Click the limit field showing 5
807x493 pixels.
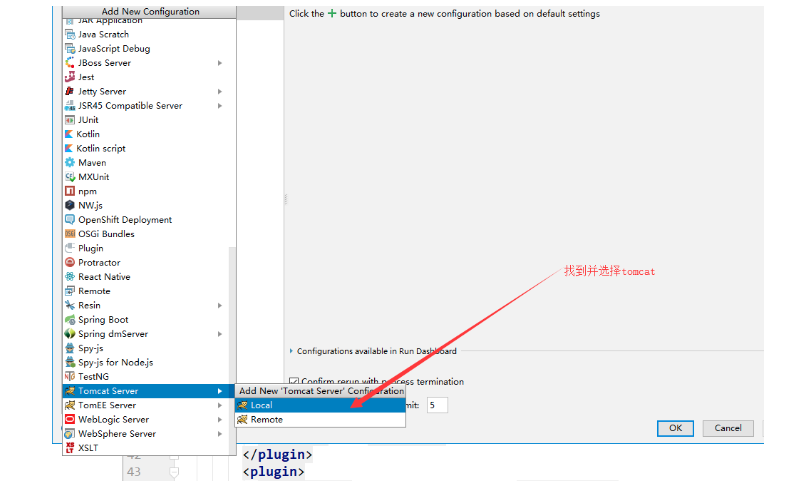click(437, 405)
